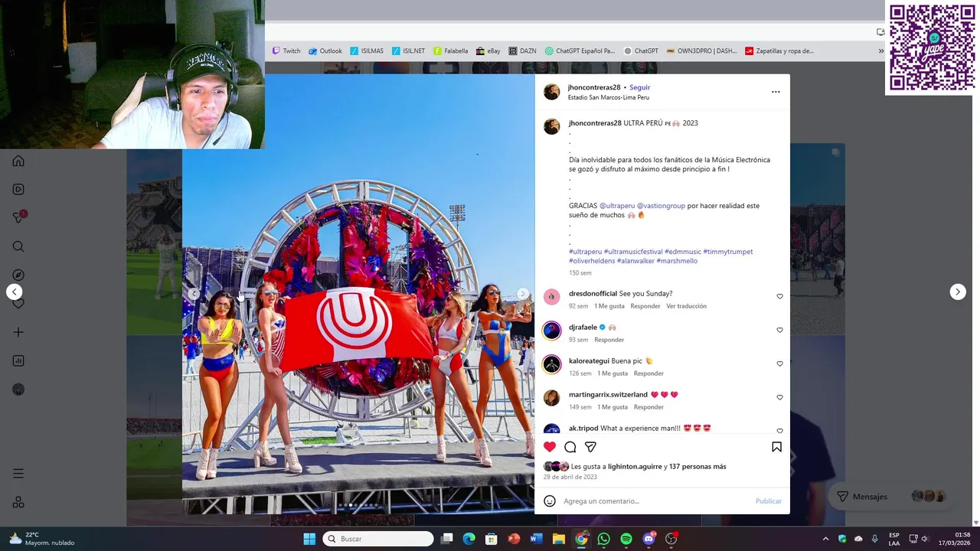Click the comment bubble icon
This screenshot has height=551, width=980.
tap(570, 447)
